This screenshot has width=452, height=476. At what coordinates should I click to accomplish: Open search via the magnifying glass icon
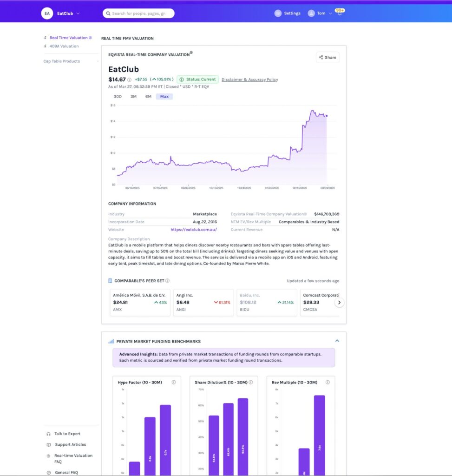point(108,13)
